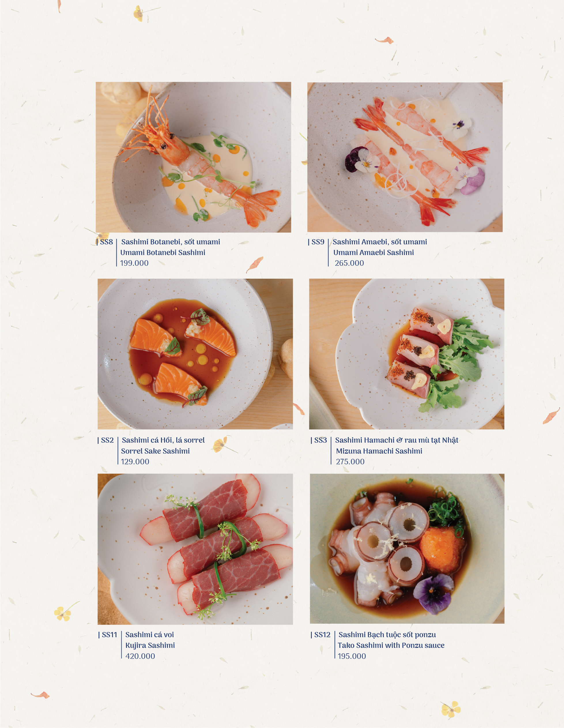Click the 129.000 salmon price
564x728 pixels.
click(x=135, y=462)
